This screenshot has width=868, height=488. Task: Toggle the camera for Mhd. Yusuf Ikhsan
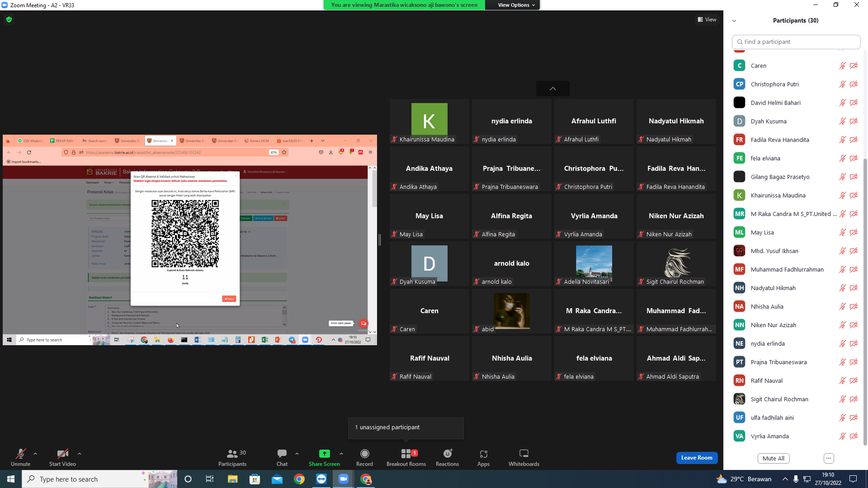[854, 251]
